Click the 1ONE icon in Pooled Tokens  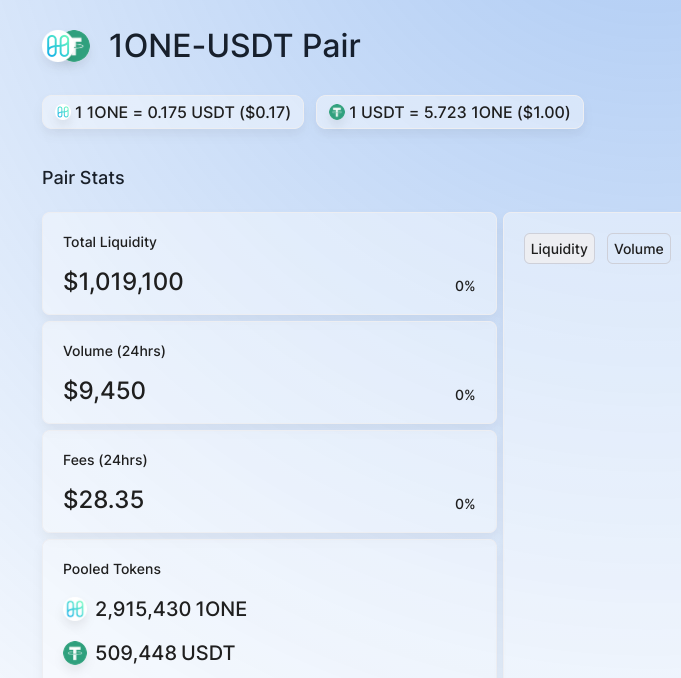(x=75, y=609)
